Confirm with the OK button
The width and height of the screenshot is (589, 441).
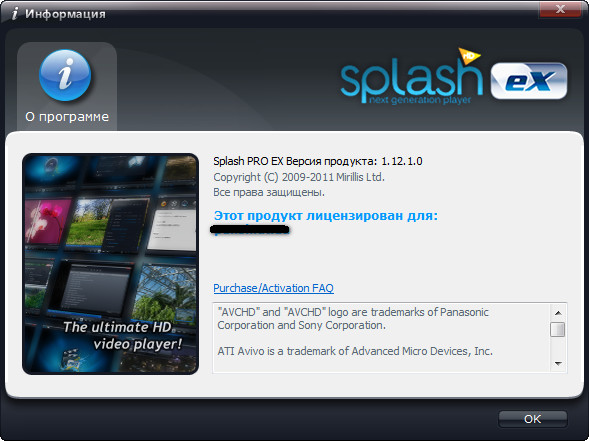coord(532,419)
